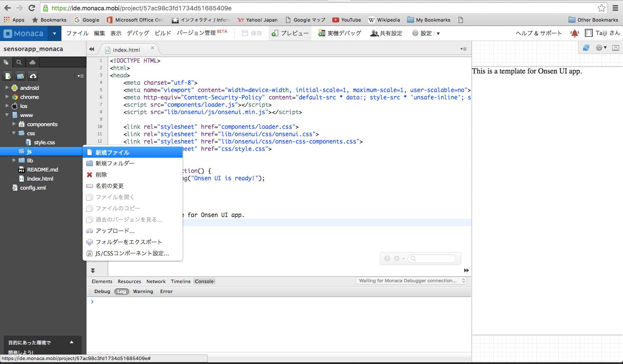The width and height of the screenshot is (623, 364).
Task: Open the notifications bell
Action: (575, 33)
